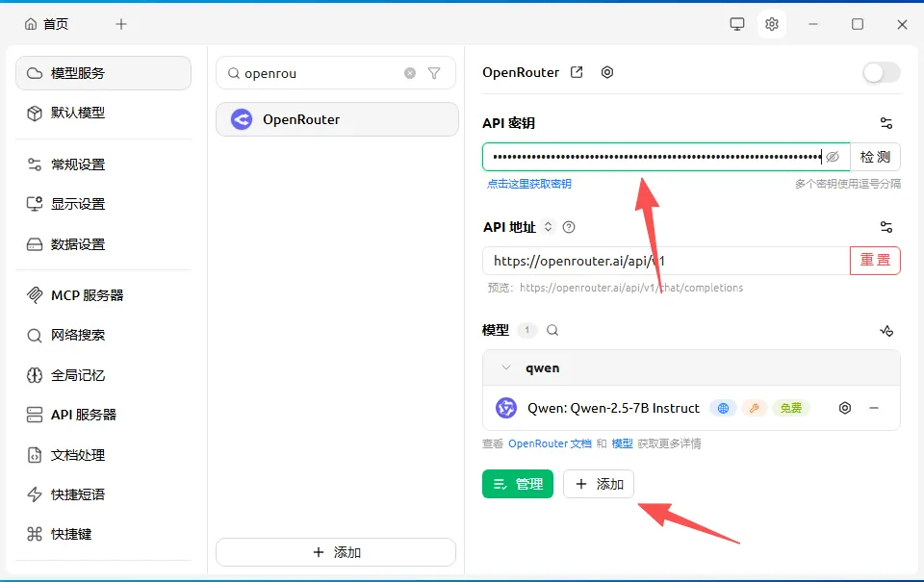Search models with the magnifier icon
This screenshot has width=924, height=582.
pyautogui.click(x=552, y=330)
